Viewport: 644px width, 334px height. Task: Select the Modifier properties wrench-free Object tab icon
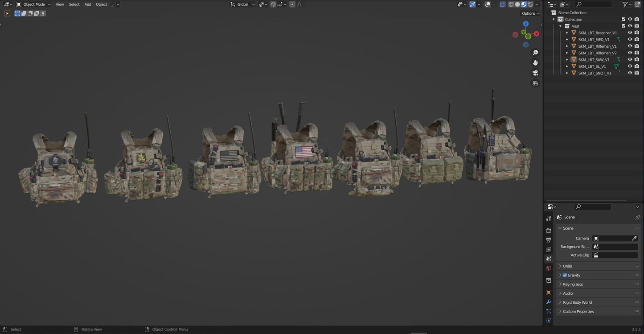point(549,292)
